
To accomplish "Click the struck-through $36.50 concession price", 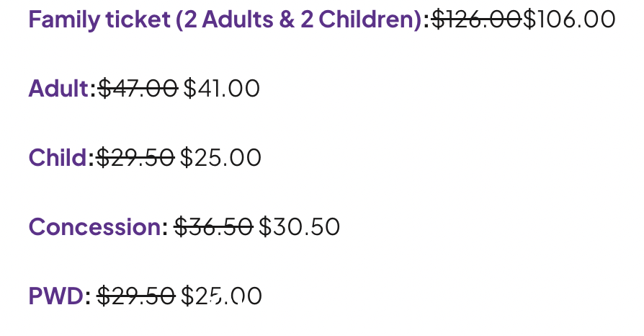I will pos(213,226).
